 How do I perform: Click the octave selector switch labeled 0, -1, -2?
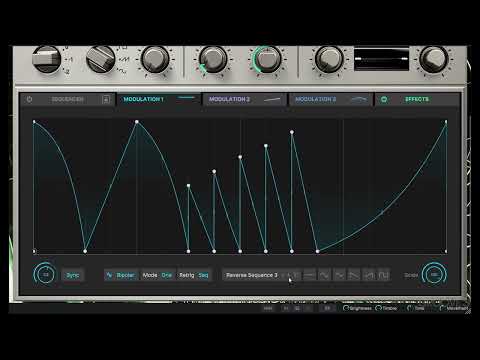[x=47, y=59]
